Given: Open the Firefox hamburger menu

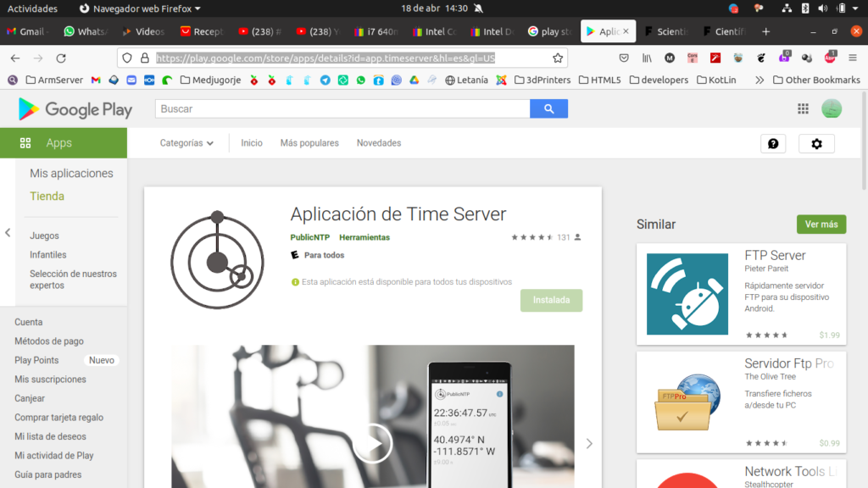Looking at the screenshot, I should [x=853, y=58].
